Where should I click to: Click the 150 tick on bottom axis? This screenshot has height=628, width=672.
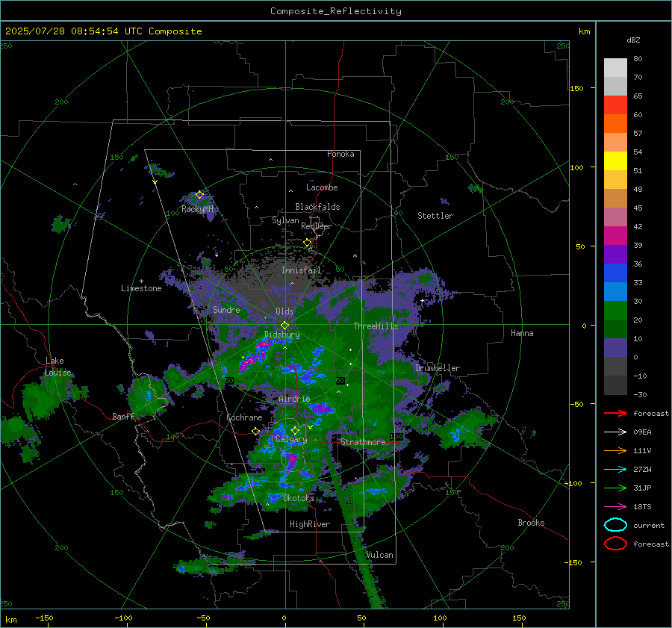click(519, 618)
